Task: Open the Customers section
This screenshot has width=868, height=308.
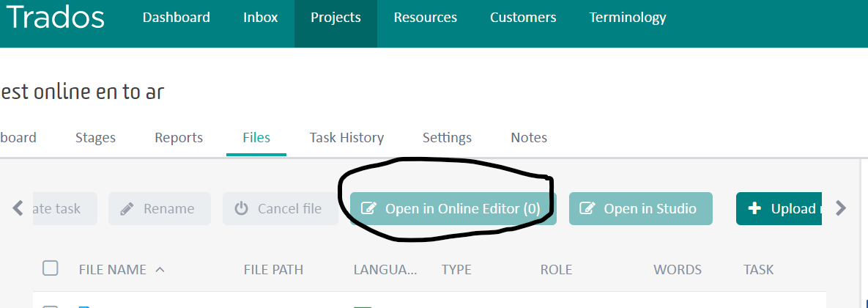Action: tap(523, 18)
